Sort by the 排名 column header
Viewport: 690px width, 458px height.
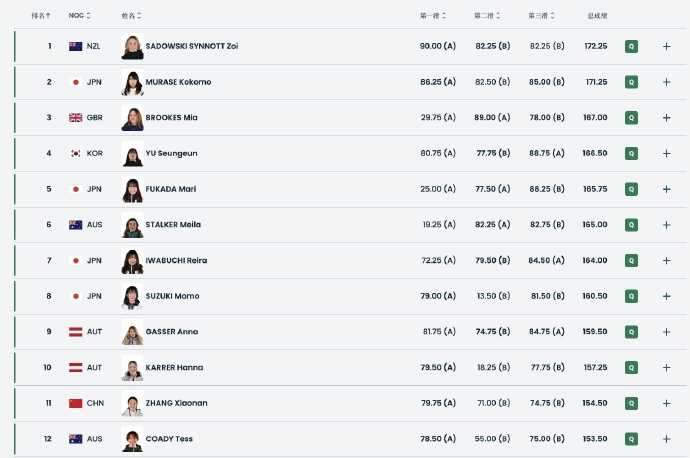[41, 16]
